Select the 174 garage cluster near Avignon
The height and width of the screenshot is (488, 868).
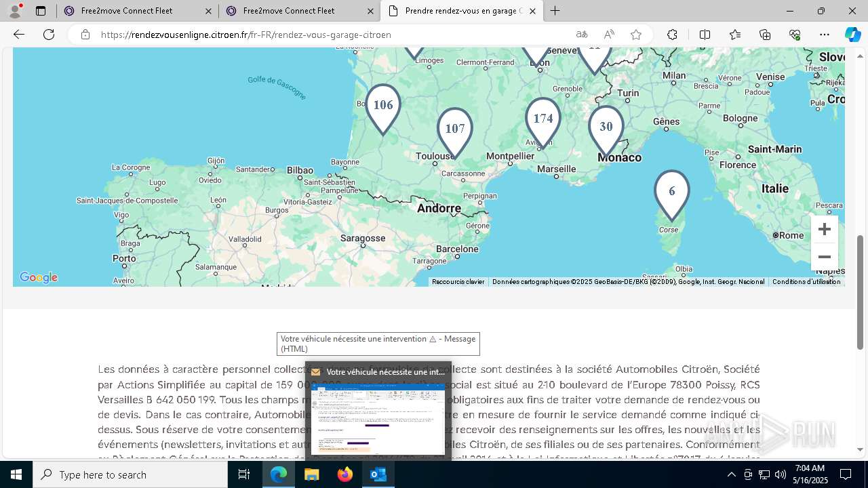543,123
